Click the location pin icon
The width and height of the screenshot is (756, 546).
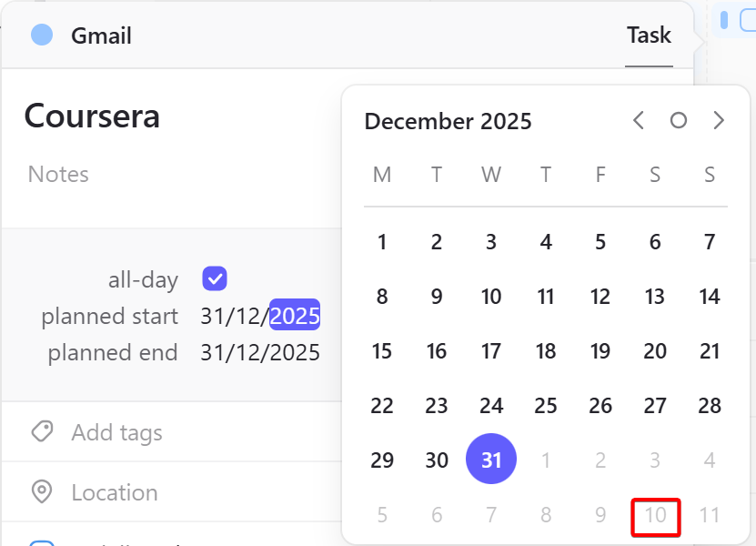[x=42, y=492]
